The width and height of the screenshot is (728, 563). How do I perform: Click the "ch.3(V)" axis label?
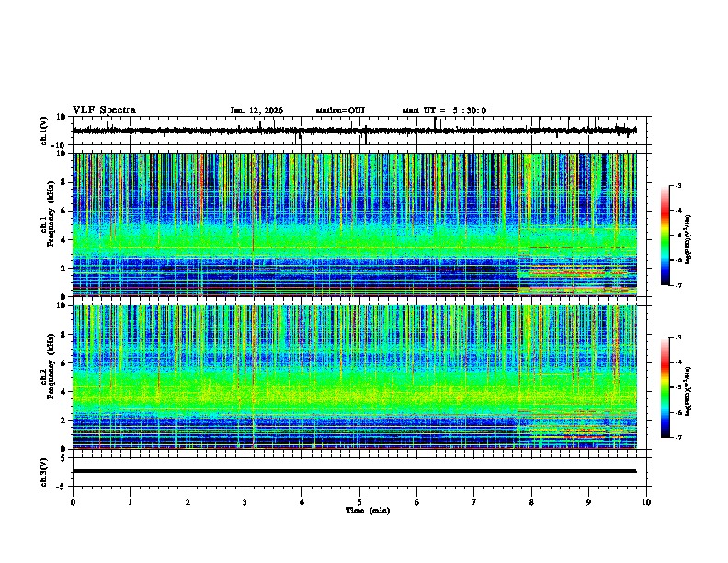(x=44, y=472)
